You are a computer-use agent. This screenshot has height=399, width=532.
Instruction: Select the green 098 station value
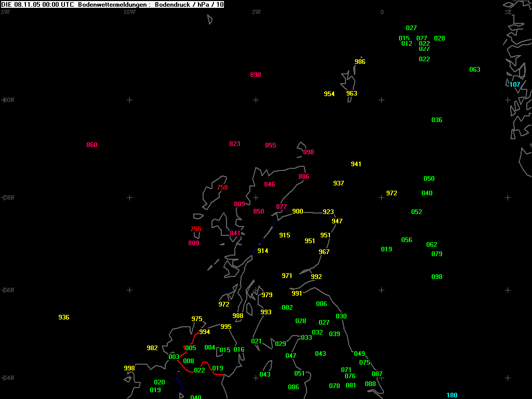[436, 277]
